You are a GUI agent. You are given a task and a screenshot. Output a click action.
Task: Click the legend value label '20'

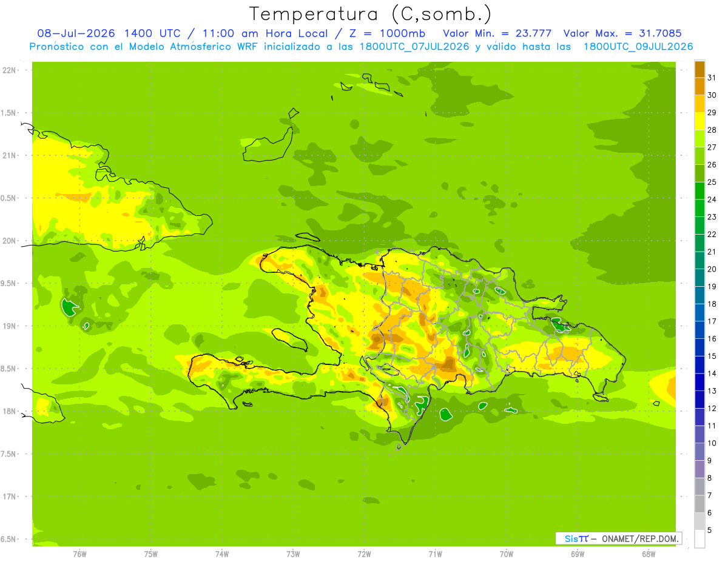(712, 269)
